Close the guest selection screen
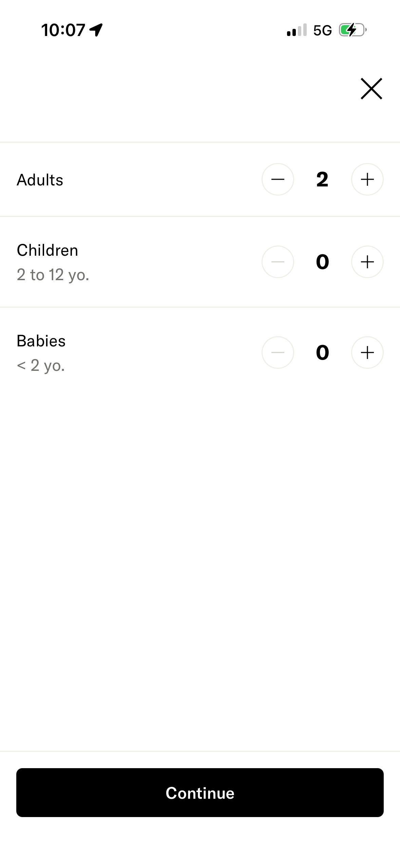Image resolution: width=400 pixels, height=868 pixels. coord(371,89)
